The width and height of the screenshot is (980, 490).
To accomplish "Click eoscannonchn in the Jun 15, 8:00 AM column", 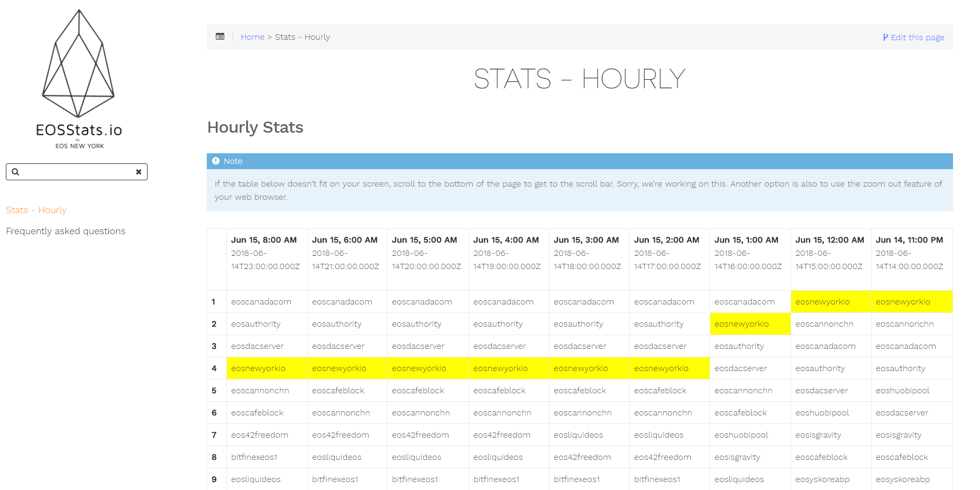I will pos(260,391).
